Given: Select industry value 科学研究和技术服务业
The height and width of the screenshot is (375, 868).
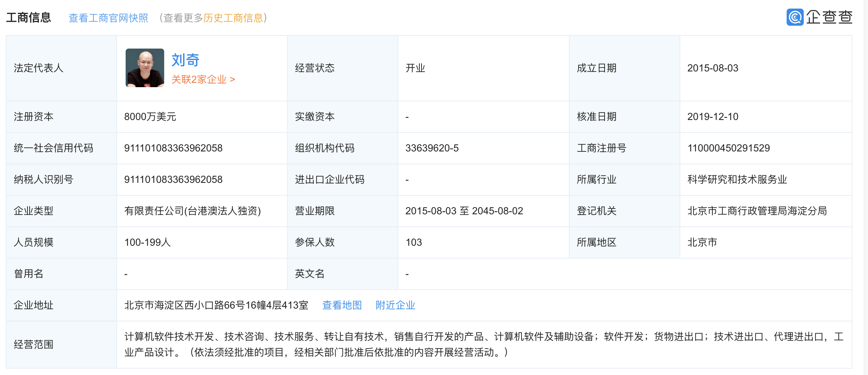Looking at the screenshot, I should (737, 180).
